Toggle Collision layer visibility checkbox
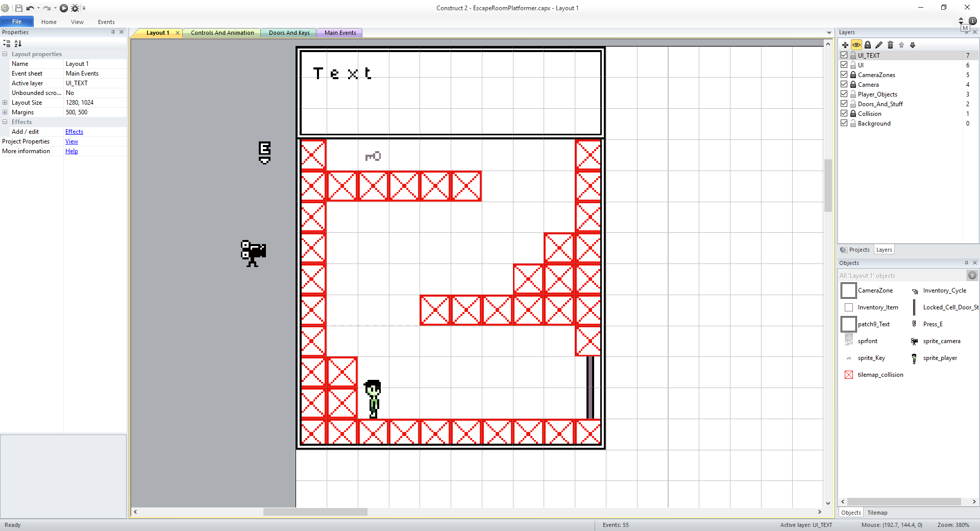Image resolution: width=980 pixels, height=531 pixels. click(844, 113)
